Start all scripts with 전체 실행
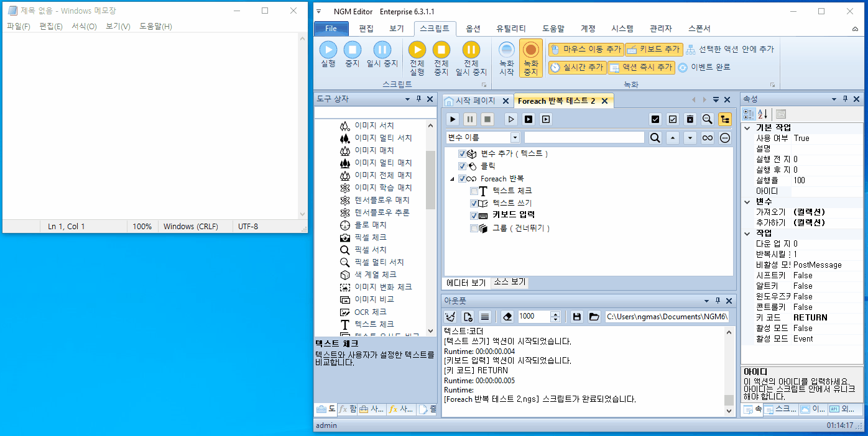 tap(417, 58)
